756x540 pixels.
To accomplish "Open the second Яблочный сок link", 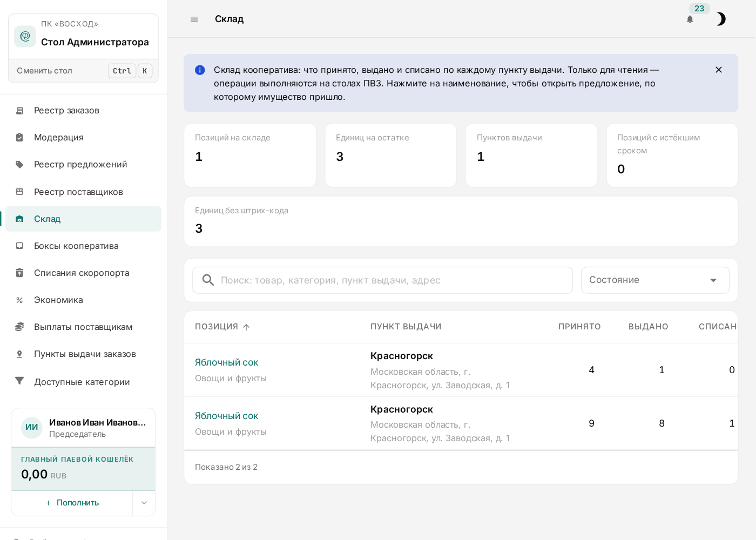I will click(x=226, y=416).
